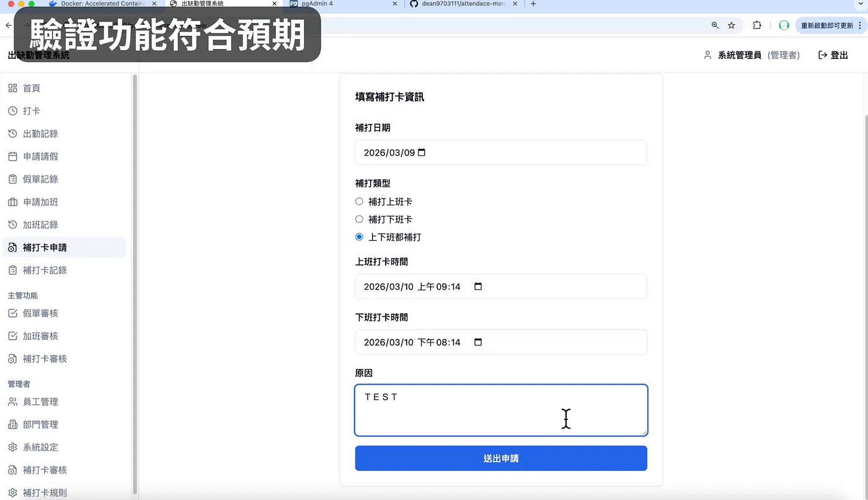Open the browser three-dot menu
Viewport: 868px width, 500px height.
[860, 25]
